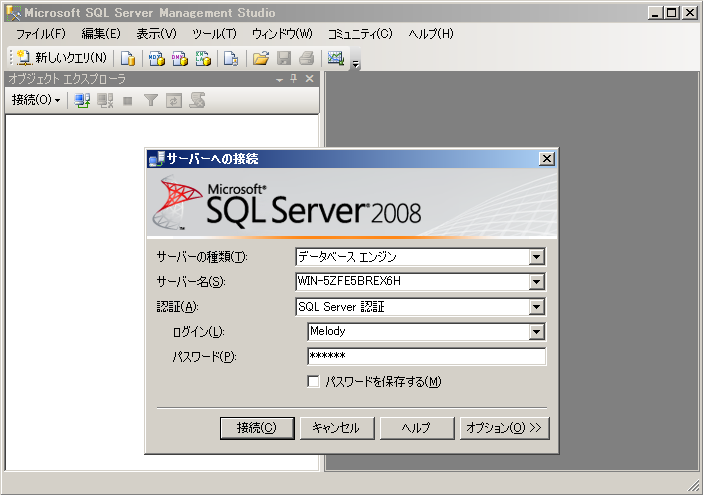Enable the パスワードを保存する checkbox
703x495 pixels.
[x=313, y=382]
